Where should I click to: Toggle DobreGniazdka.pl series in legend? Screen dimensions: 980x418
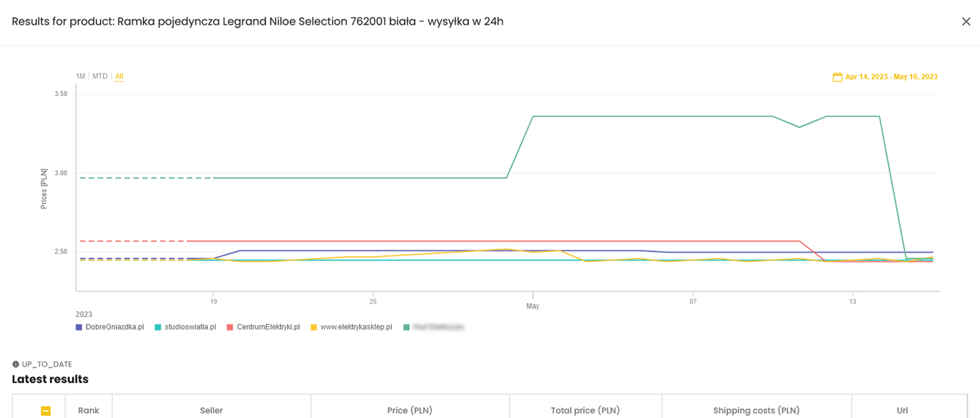[110, 327]
